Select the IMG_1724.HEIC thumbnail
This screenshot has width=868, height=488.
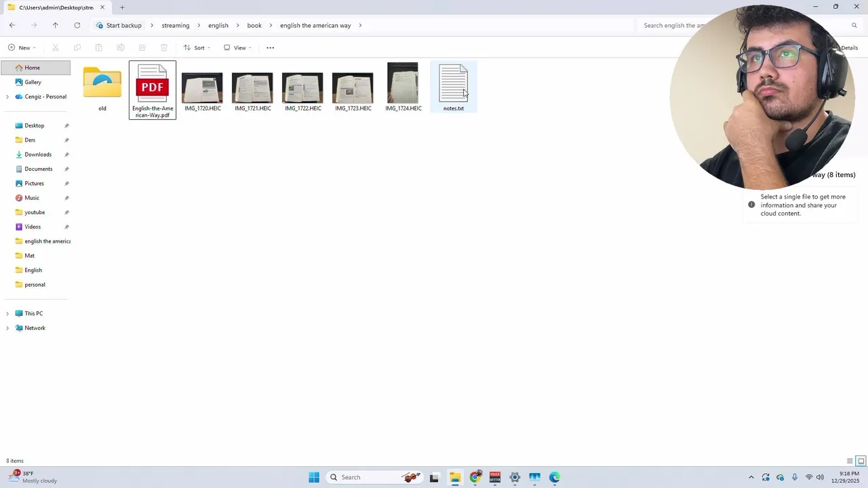click(x=403, y=87)
